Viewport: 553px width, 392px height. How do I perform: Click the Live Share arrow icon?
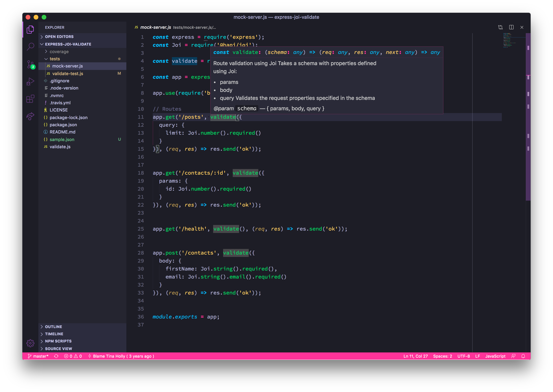pos(30,116)
